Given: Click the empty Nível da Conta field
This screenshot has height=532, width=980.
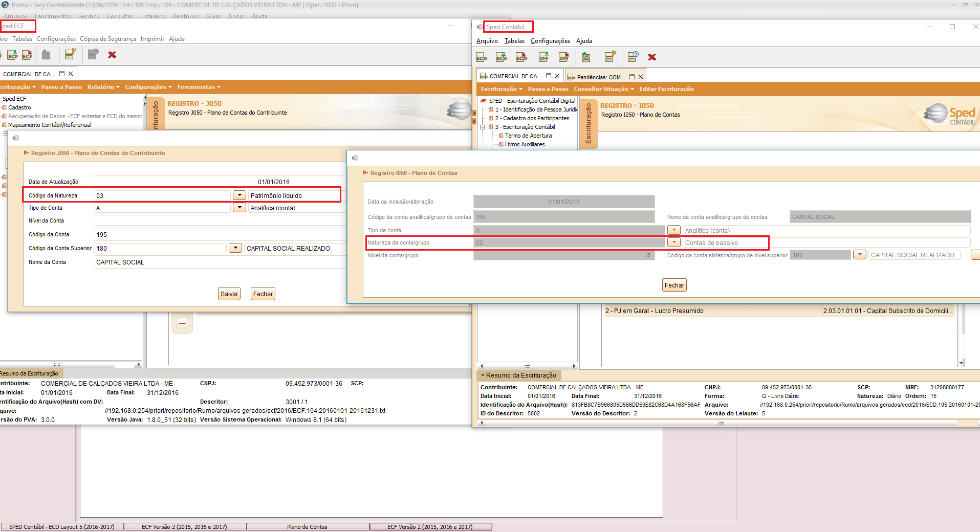Looking at the screenshot, I should 220,220.
